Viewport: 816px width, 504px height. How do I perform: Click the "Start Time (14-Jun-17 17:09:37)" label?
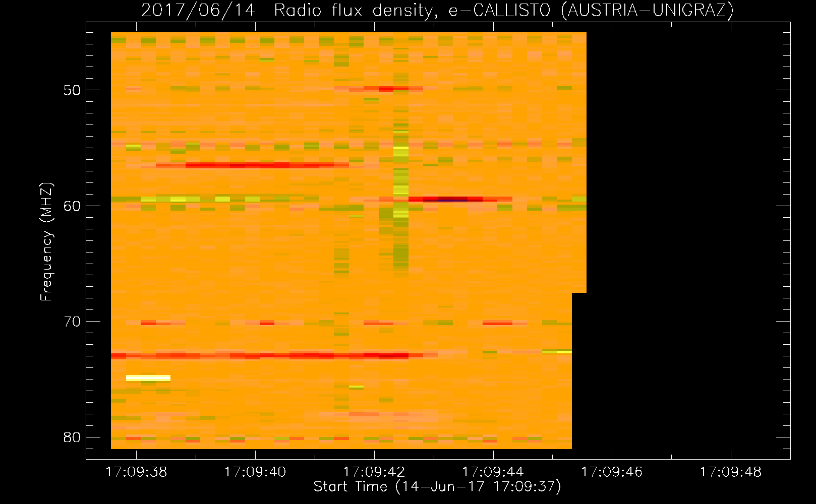[x=437, y=487]
